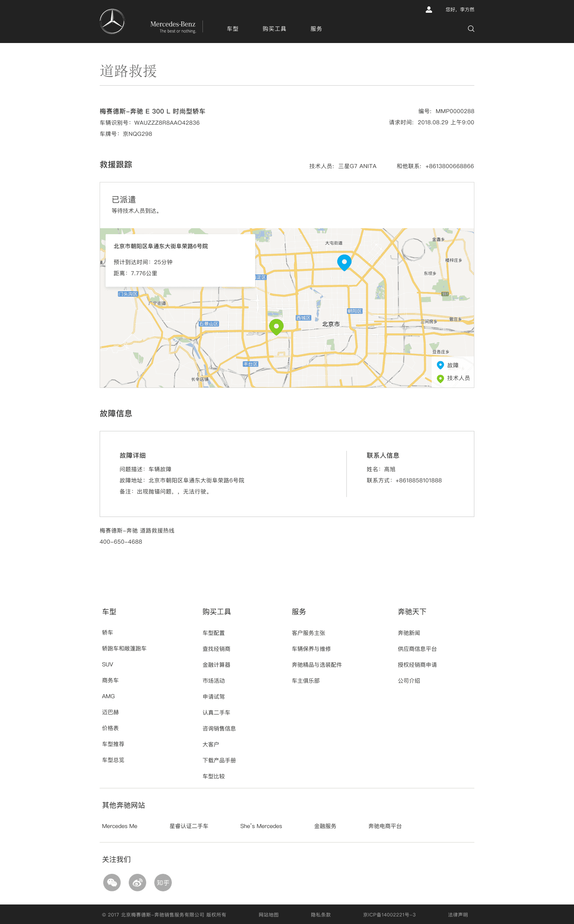This screenshot has width=574, height=924.
Task: Click the 西城区 district label on map
Action: click(x=303, y=318)
